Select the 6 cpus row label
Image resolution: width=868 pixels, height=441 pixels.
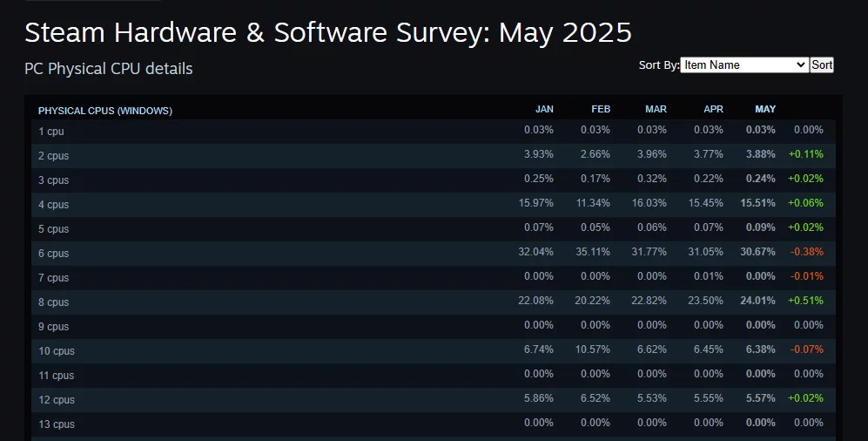click(x=53, y=254)
